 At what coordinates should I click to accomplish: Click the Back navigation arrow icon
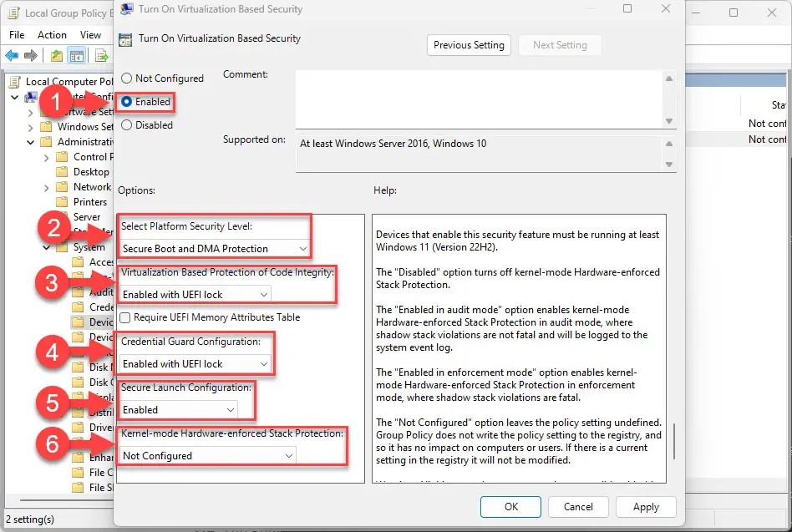(x=12, y=56)
